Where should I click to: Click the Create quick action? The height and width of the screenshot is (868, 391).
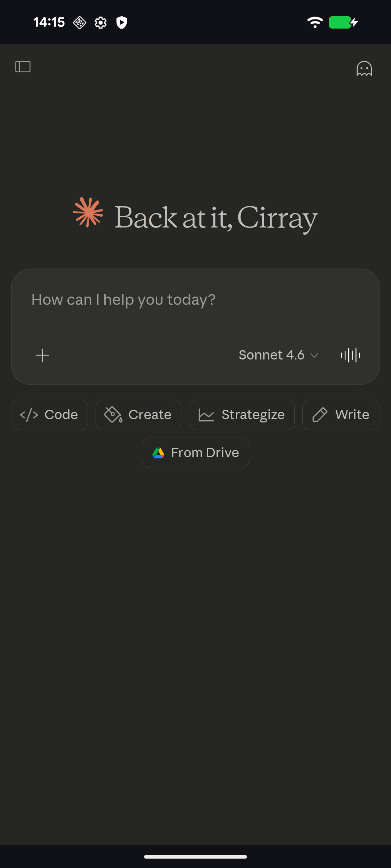click(x=138, y=415)
